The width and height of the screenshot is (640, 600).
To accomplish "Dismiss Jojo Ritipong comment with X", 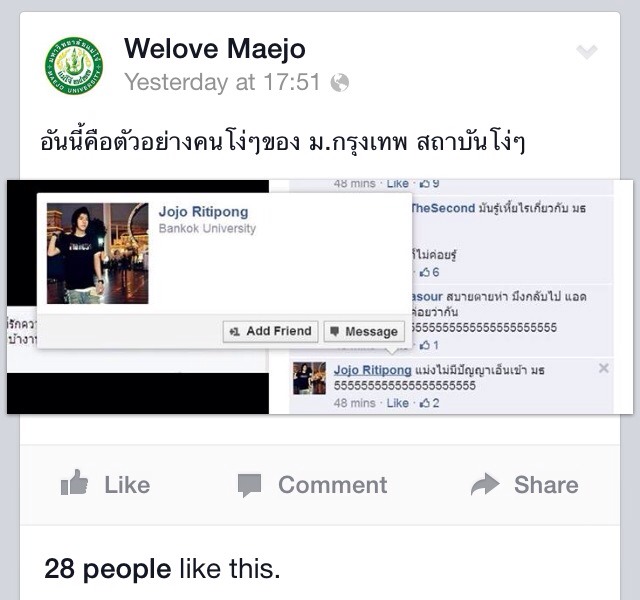I will click(604, 368).
